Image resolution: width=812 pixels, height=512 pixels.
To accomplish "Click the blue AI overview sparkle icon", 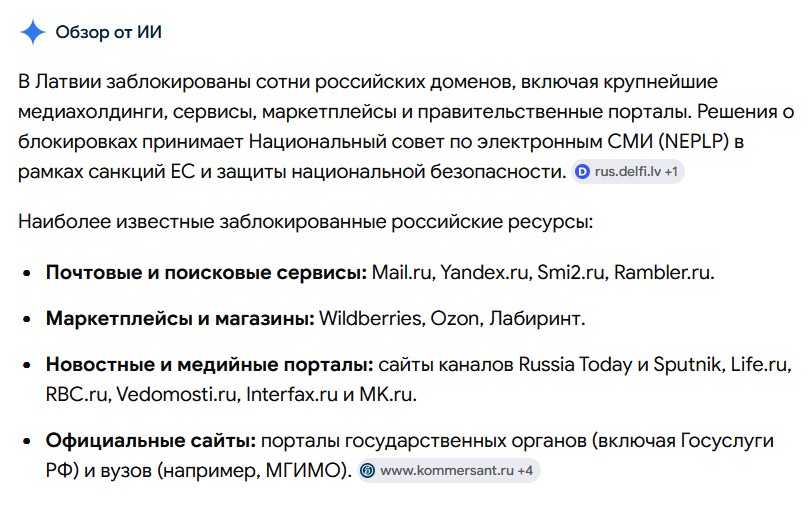I will click(x=33, y=32).
